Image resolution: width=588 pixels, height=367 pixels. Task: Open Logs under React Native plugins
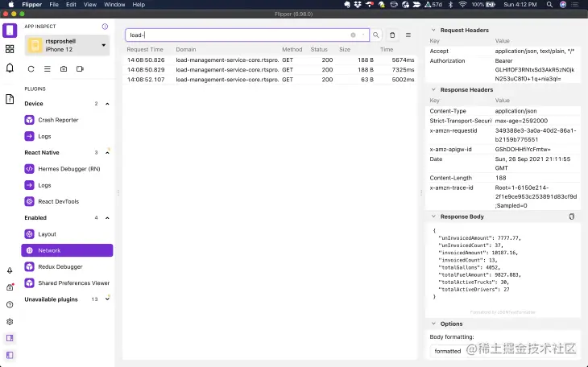(x=67, y=185)
